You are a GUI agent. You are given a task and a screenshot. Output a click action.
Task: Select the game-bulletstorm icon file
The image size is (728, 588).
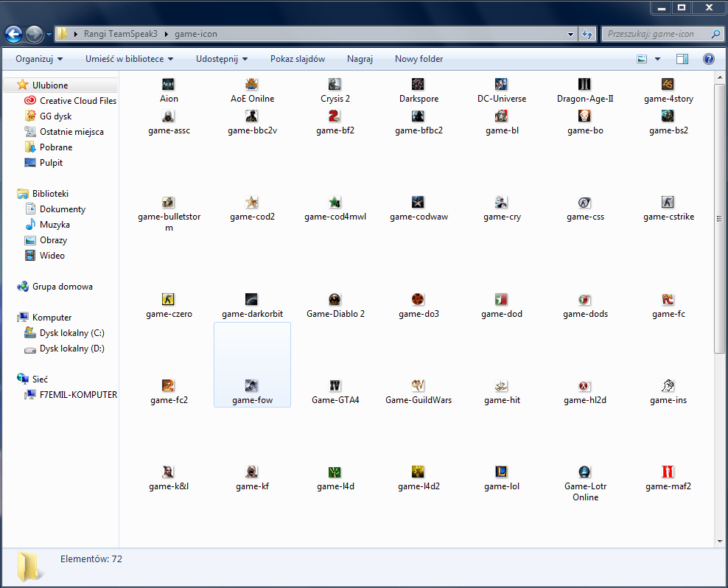coord(169,214)
